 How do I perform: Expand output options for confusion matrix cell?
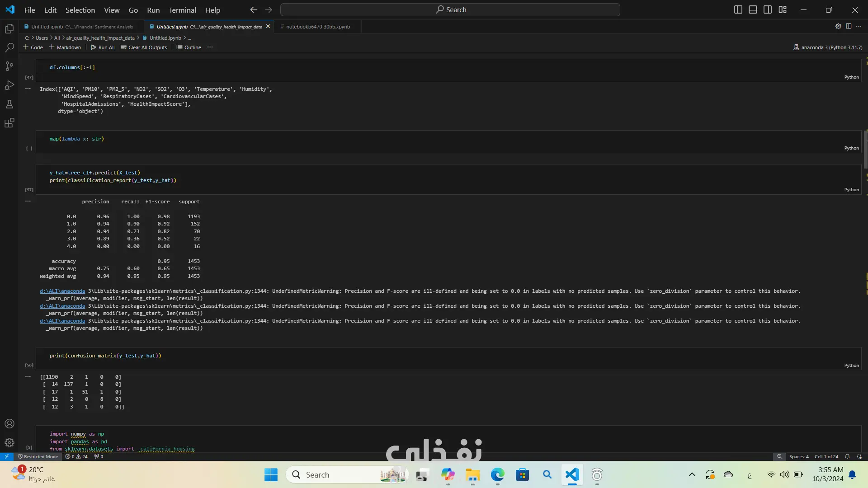[28, 376]
